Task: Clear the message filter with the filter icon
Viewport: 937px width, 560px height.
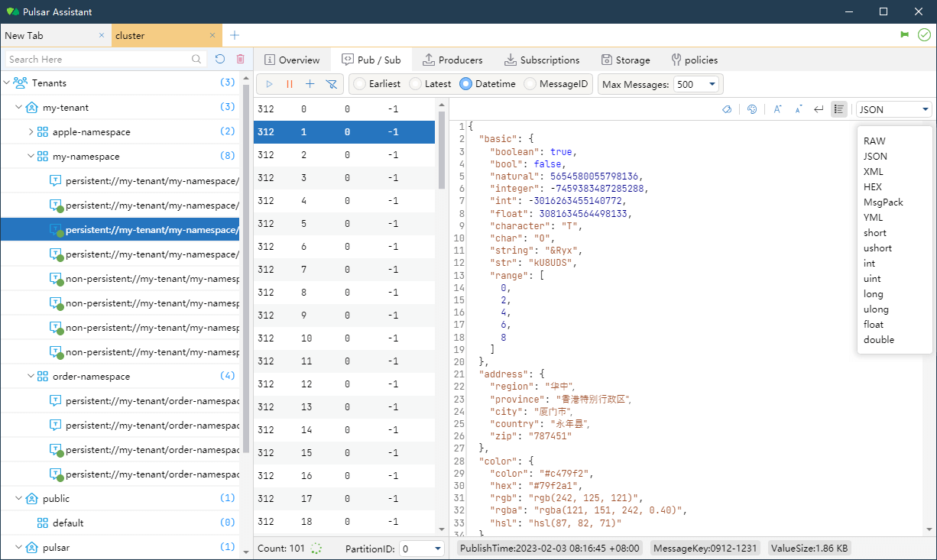Action: click(x=331, y=84)
